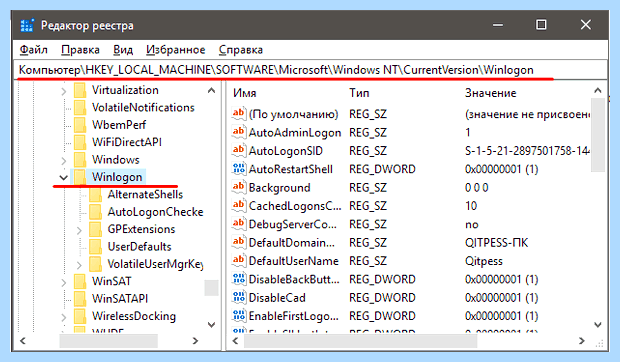The width and height of the screenshot is (620, 362).
Task: Open the Файл menu
Action: [x=34, y=50]
